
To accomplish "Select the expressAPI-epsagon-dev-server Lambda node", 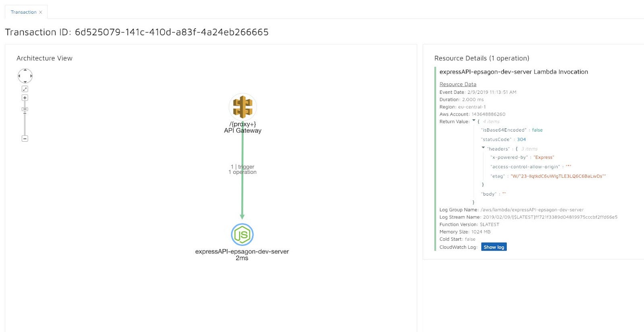I will [x=242, y=234].
